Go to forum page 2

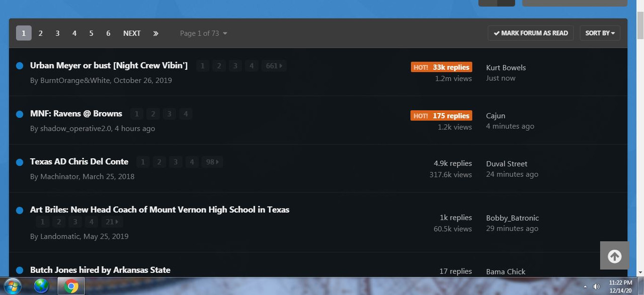[41, 33]
